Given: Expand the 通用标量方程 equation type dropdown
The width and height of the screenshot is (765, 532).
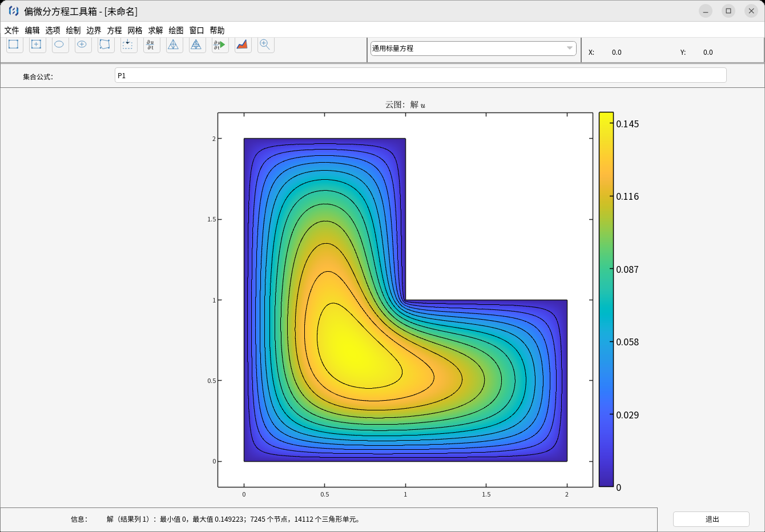Looking at the screenshot, I should click(473, 49).
